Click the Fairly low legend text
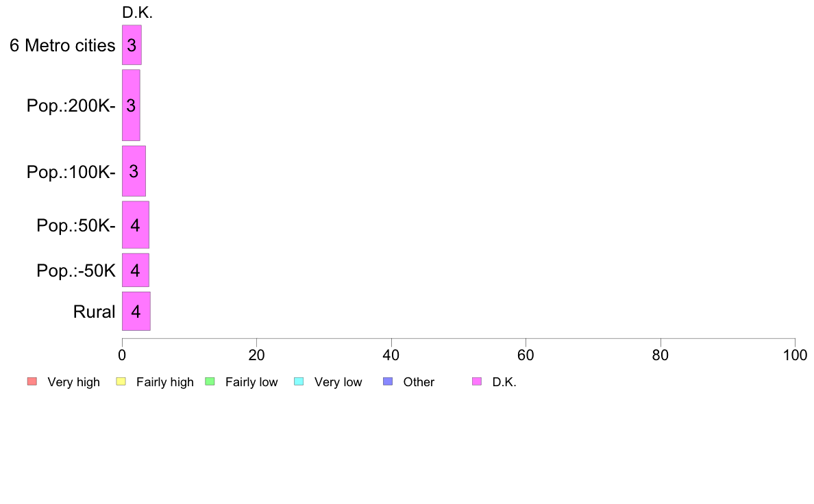 tap(251, 382)
